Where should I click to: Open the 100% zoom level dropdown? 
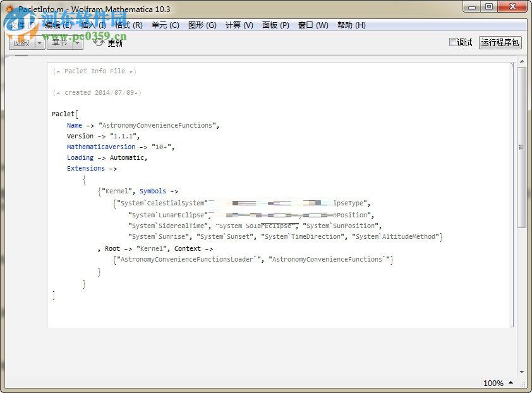point(497,383)
